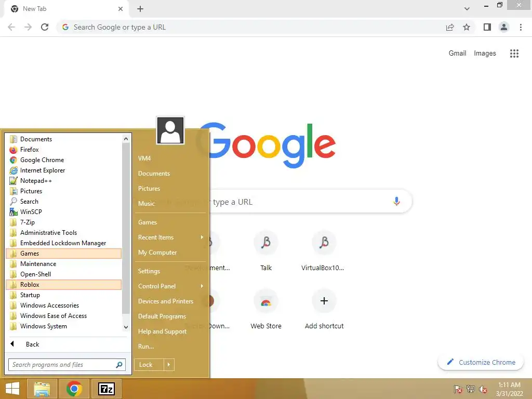Open a new Chrome tab
The image size is (532, 399).
(x=140, y=9)
